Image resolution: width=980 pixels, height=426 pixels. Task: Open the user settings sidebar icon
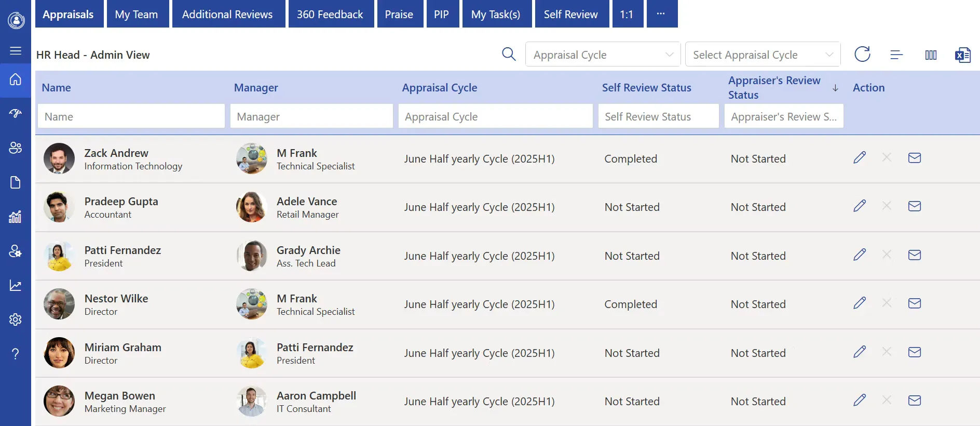[16, 251]
